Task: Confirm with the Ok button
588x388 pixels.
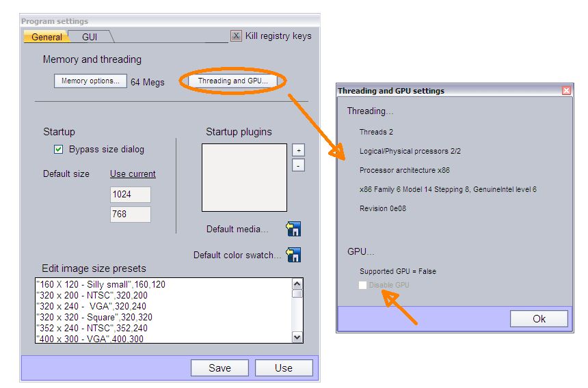Action: tap(539, 319)
